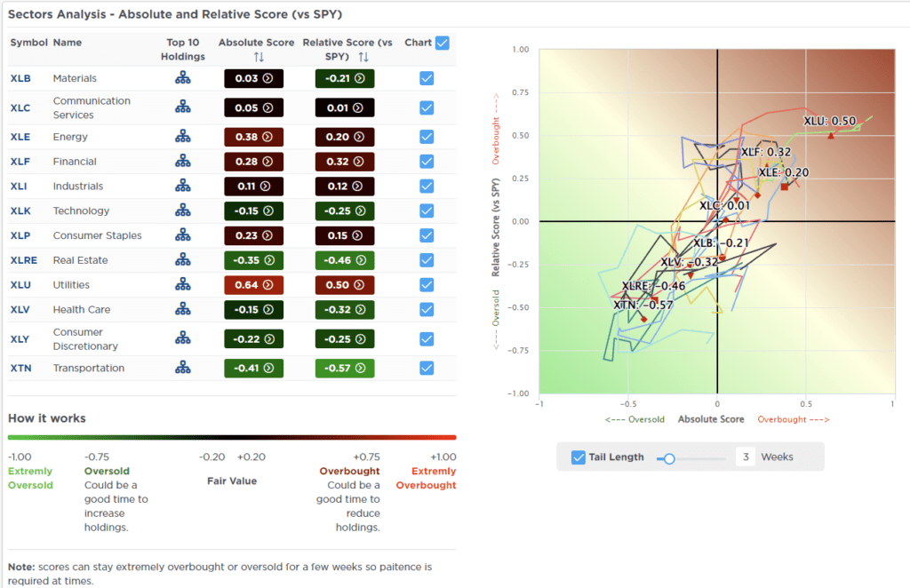Toggle the Chart header checkbox for all sectors
This screenshot has height=588, width=910.
coord(443,43)
